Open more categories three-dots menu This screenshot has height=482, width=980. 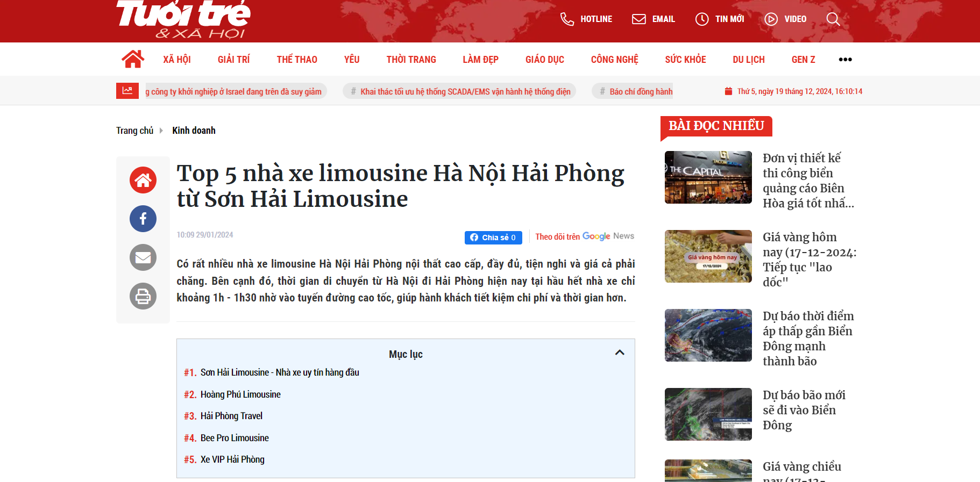point(845,60)
